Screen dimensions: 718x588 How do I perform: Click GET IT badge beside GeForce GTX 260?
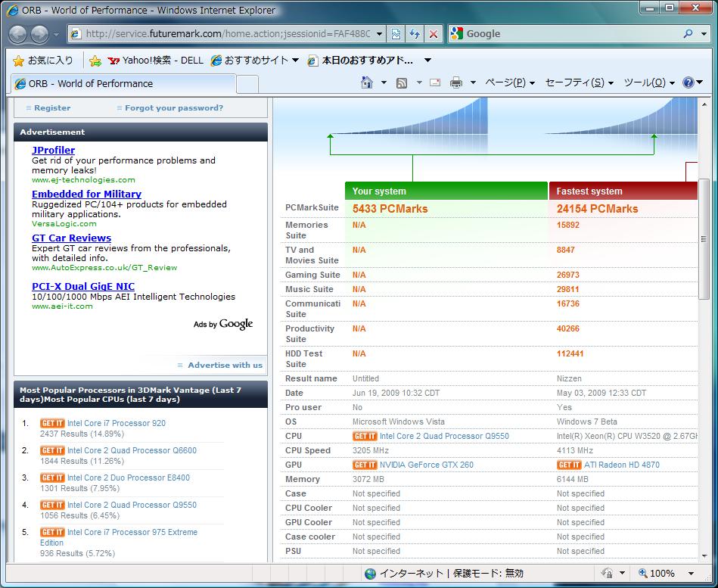(x=365, y=465)
